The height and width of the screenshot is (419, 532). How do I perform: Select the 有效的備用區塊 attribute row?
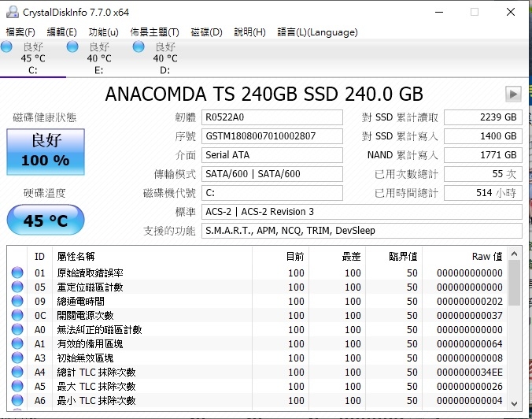(x=257, y=343)
